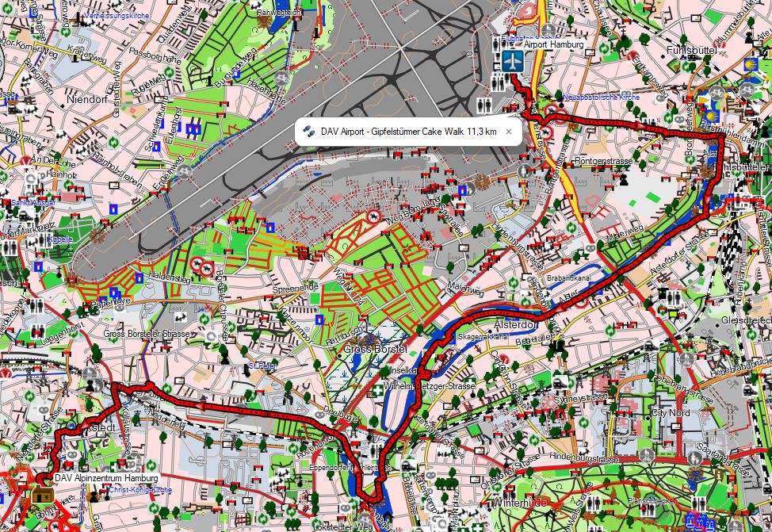Close the DAV Airport route tooltip
This screenshot has height=532, width=772.
pyautogui.click(x=509, y=132)
